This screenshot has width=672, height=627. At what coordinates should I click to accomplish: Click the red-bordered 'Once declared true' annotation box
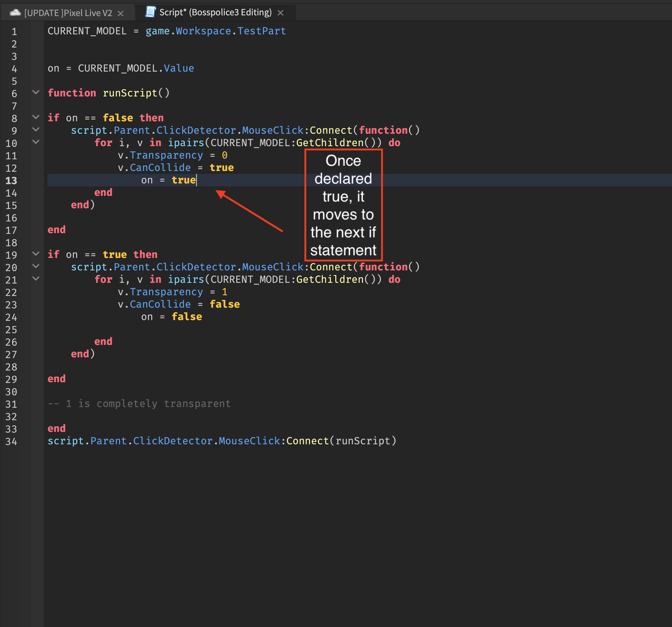(x=343, y=205)
